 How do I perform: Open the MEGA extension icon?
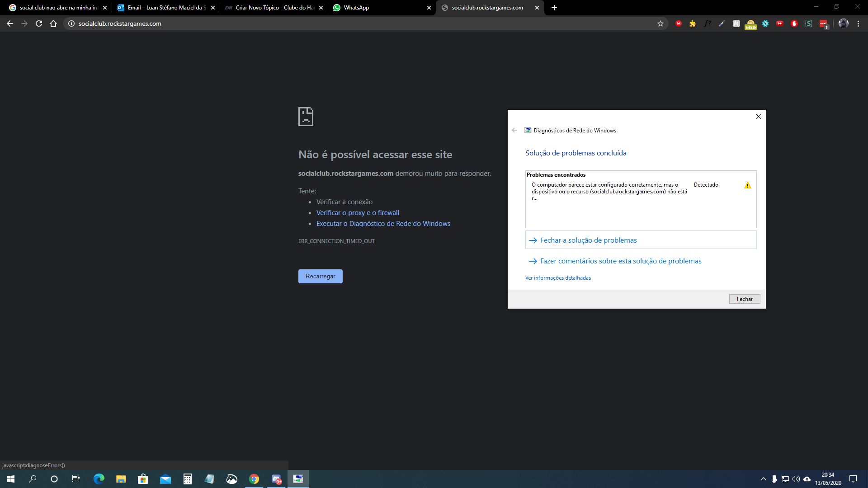pyautogui.click(x=679, y=23)
